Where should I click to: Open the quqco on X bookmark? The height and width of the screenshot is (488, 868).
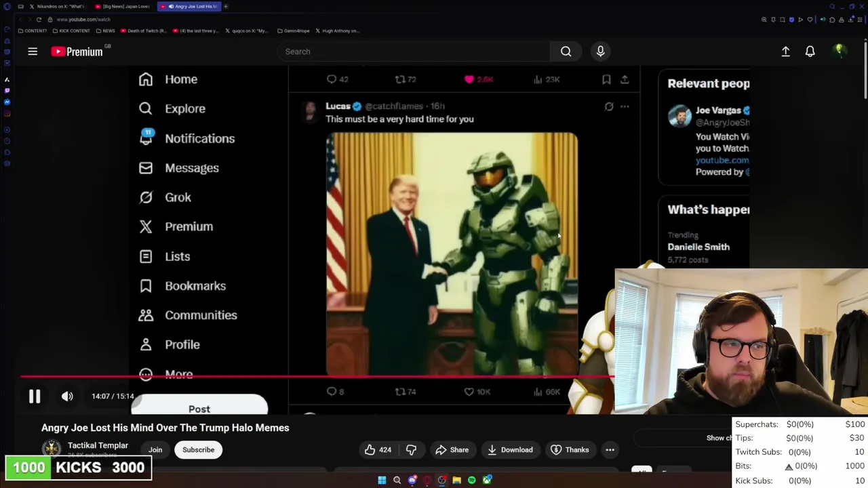point(247,30)
